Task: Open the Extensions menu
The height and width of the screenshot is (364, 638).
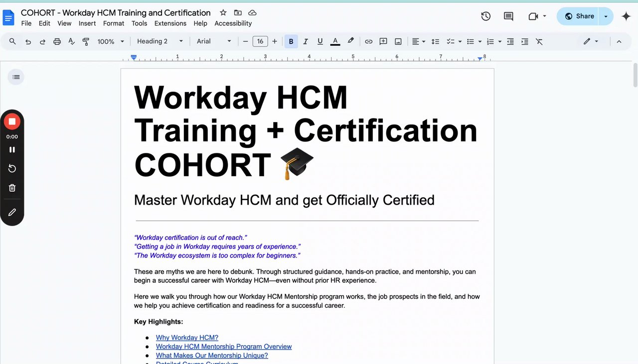Action: coord(170,23)
